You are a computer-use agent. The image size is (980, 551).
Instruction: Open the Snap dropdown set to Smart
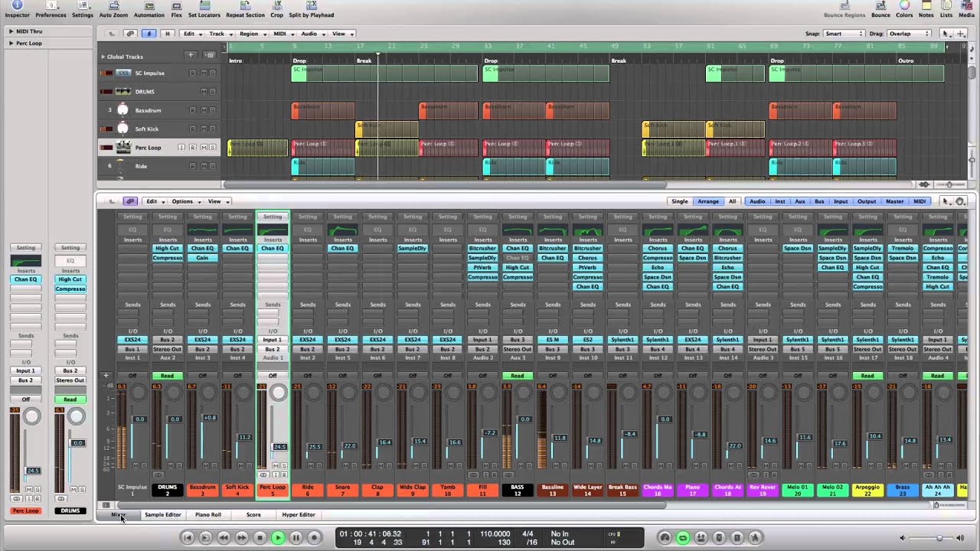(843, 34)
